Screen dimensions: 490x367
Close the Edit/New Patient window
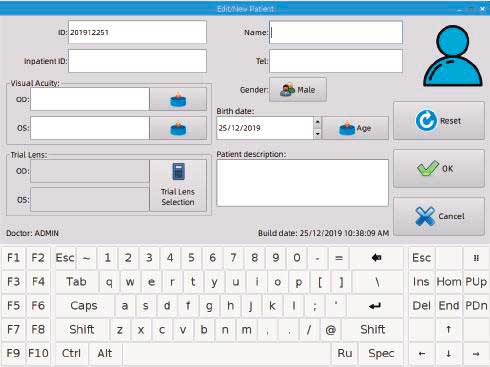[482, 9]
